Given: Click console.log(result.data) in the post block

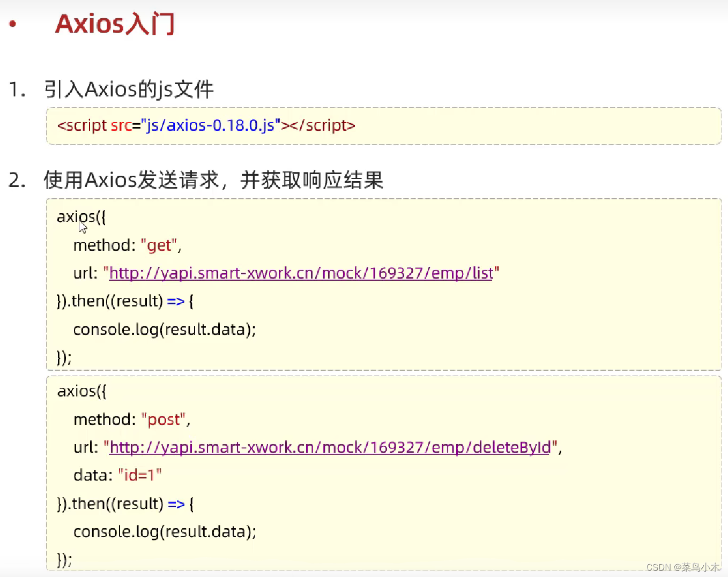Looking at the screenshot, I should 165,531.
